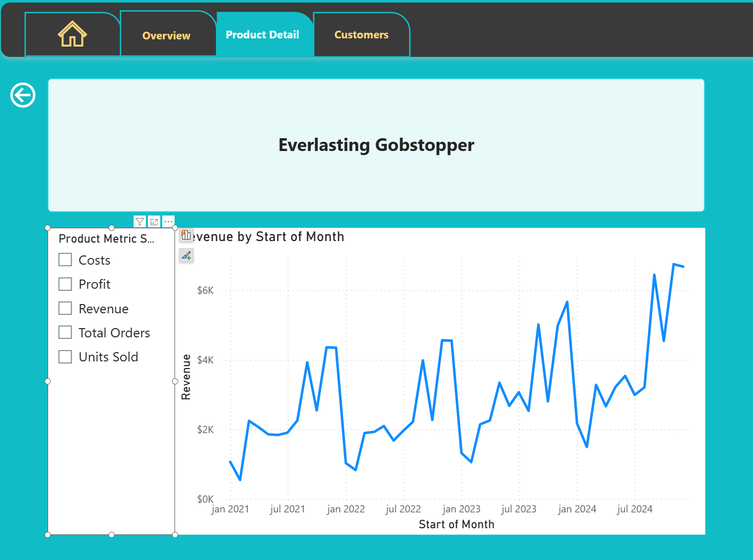Click the Product Metric slicer header
The height and width of the screenshot is (560, 753).
(x=106, y=239)
